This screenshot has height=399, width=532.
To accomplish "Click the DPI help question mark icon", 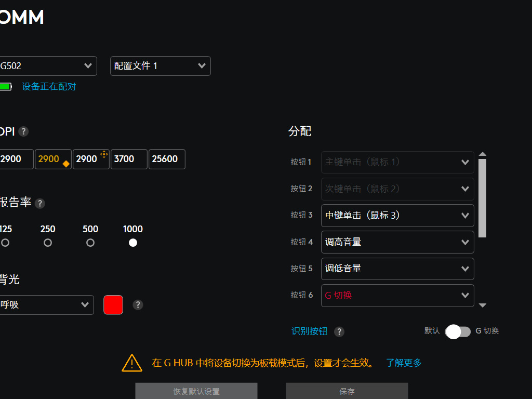I will (23, 131).
